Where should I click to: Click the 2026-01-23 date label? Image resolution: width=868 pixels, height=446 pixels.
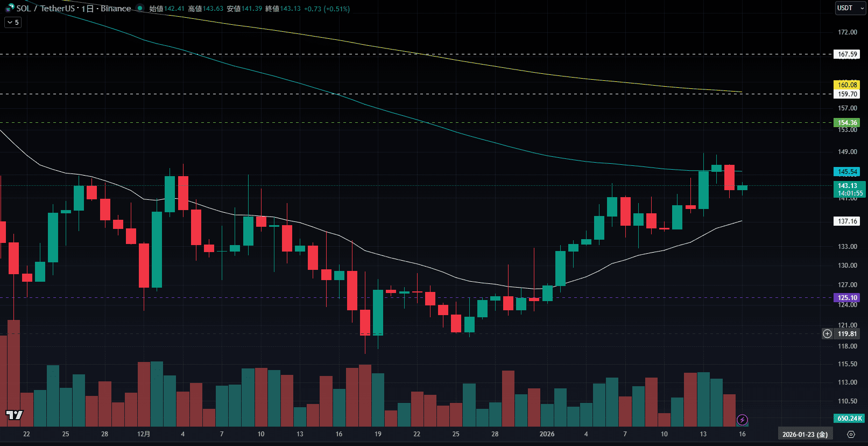[x=805, y=434]
